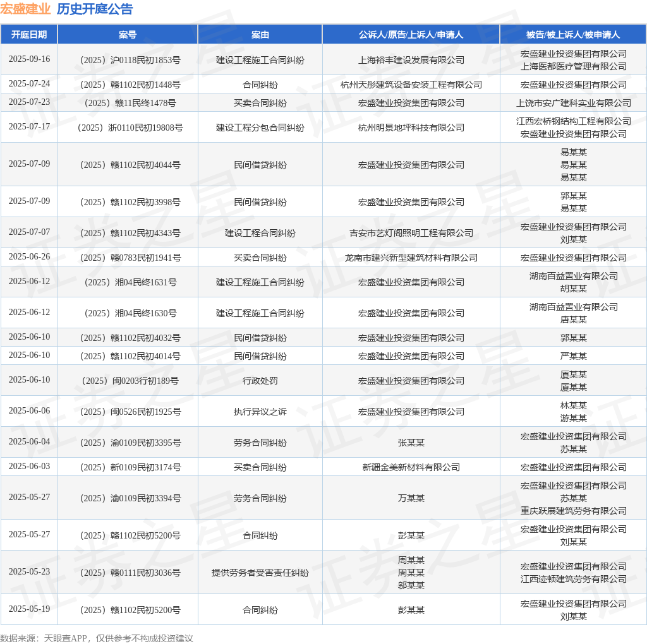647x644 pixels.
Task: Click defendant 上海医都医疗管理有限公司
Action: 573,66
